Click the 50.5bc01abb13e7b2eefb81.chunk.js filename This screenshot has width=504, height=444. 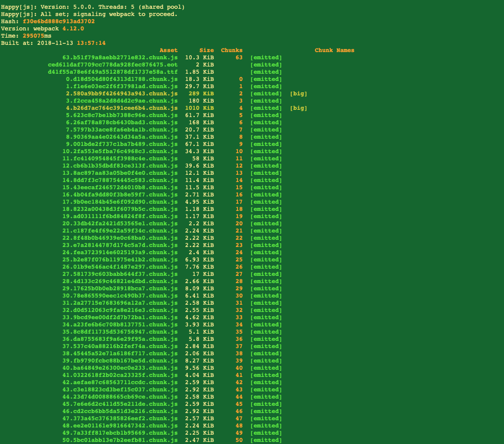click(120, 440)
